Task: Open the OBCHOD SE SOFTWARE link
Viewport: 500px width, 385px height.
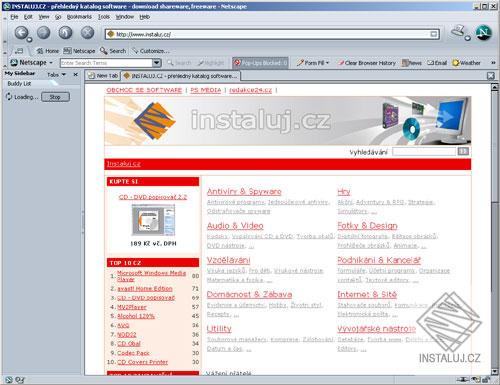Action: [x=144, y=90]
